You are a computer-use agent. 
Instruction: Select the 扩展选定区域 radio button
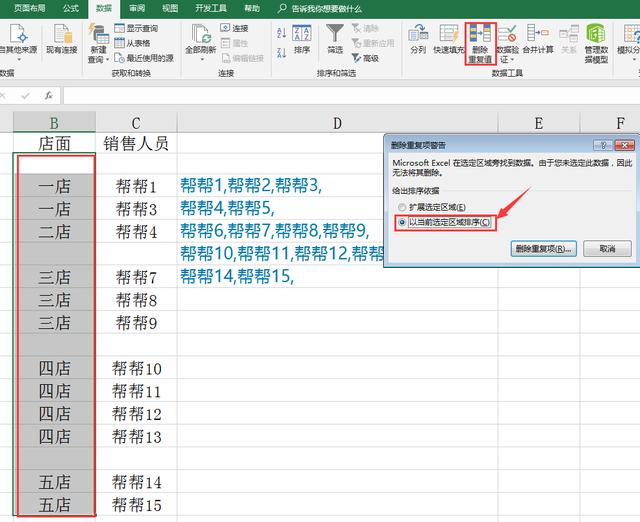[402, 206]
